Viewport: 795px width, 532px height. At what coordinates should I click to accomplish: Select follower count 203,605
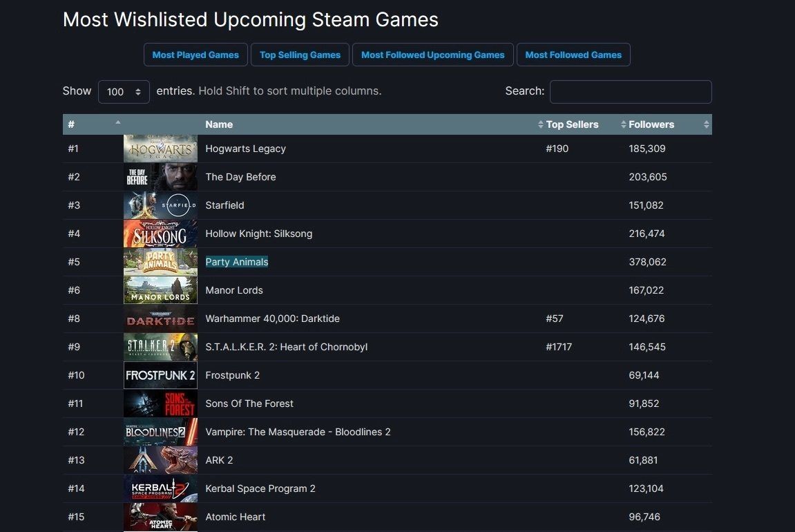coord(647,177)
